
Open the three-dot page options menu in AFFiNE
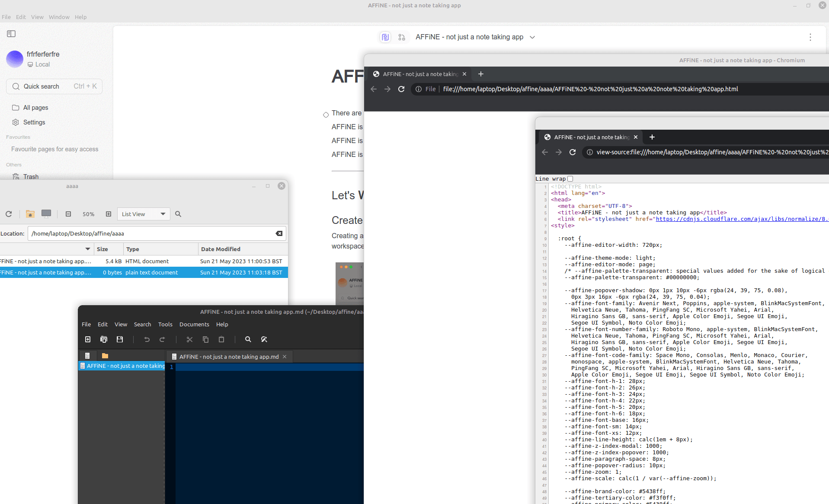coord(810,37)
